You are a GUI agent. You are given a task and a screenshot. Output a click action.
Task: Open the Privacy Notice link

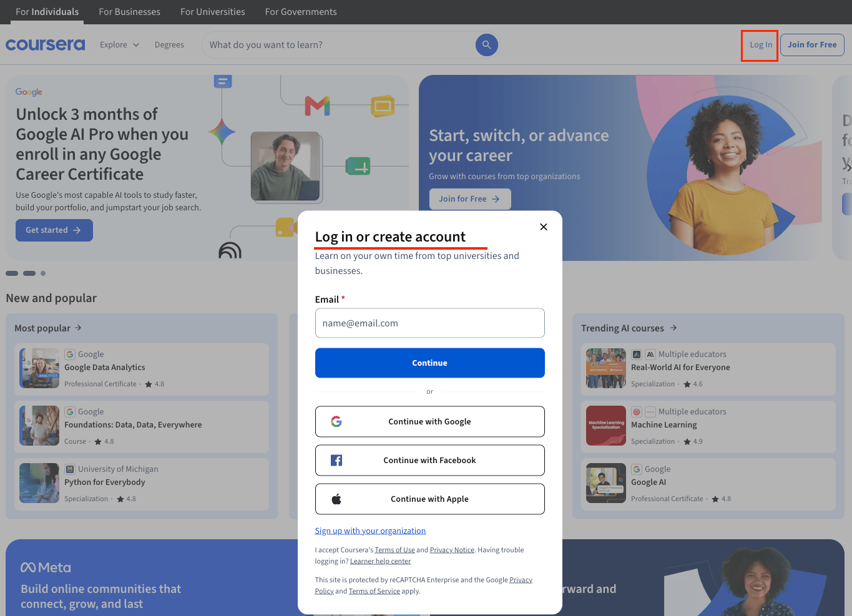click(452, 550)
